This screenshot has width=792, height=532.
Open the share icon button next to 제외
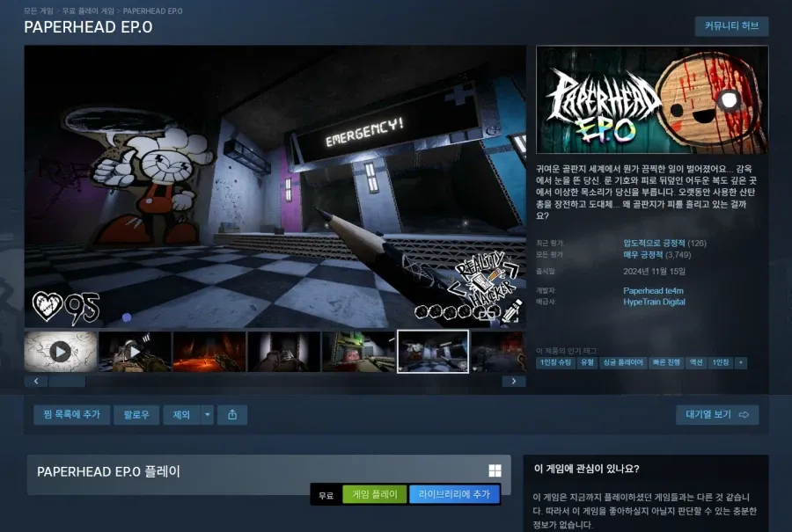click(x=232, y=415)
